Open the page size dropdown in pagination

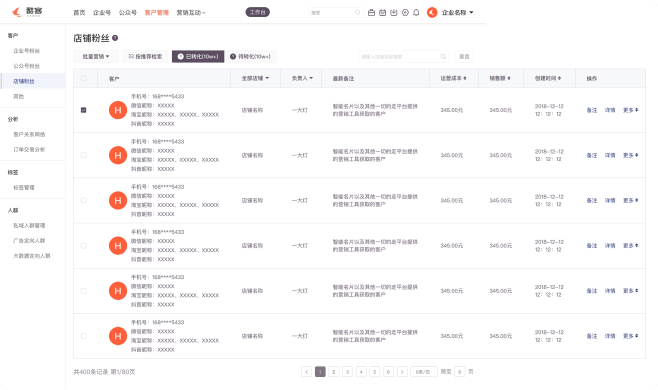pyautogui.click(x=424, y=372)
